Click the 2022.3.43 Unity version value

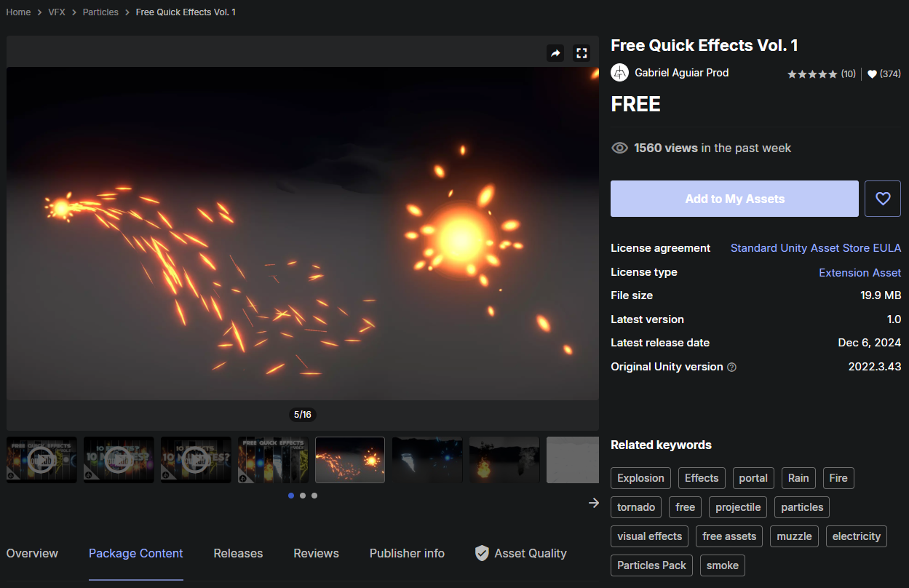tap(875, 367)
